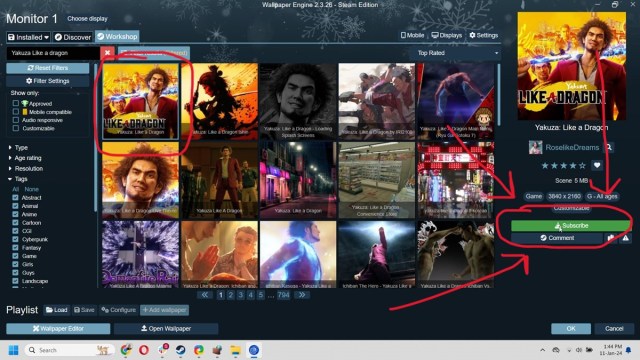Show hidden tray icons chevron
The image size is (640, 360).
(x=542, y=350)
